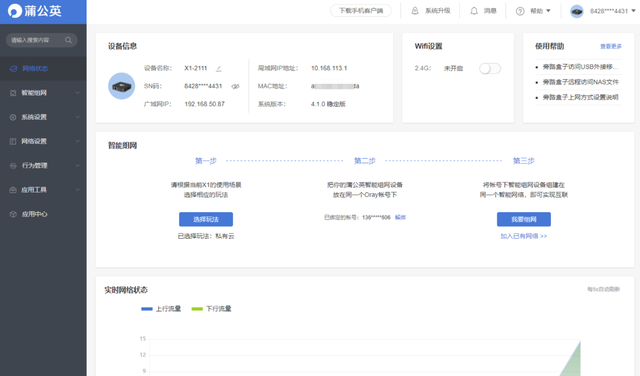This screenshot has height=376, width=640.
Task: Click the 解绑 link beside bound account
Action: [x=400, y=217]
